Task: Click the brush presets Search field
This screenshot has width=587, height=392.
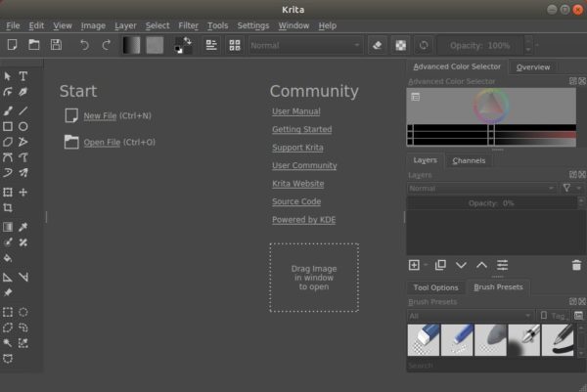Action: (494, 366)
